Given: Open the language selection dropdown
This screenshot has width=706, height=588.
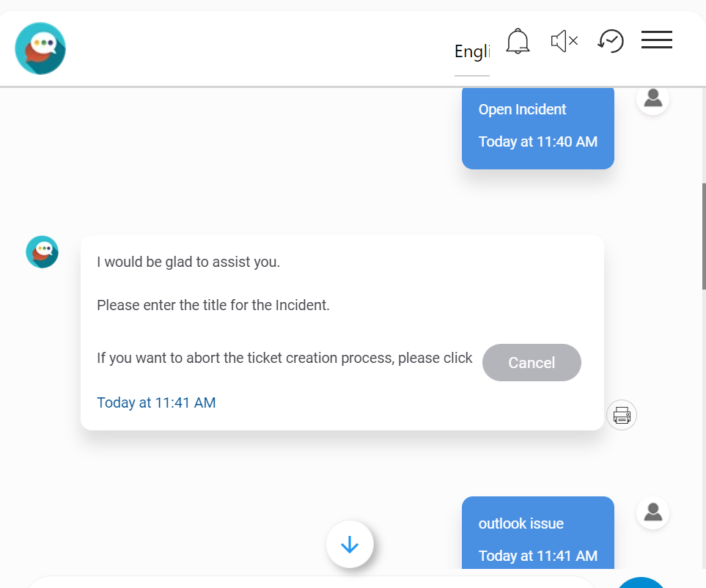Looking at the screenshot, I should pyautogui.click(x=471, y=52).
